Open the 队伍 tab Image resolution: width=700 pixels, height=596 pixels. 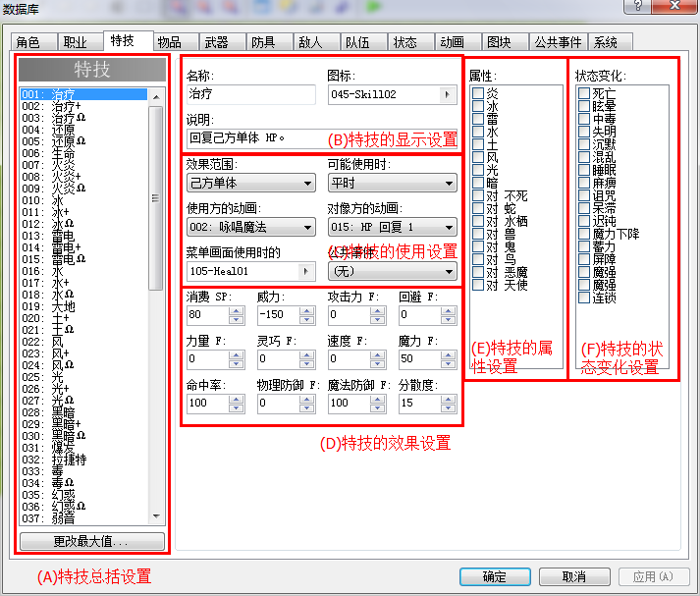364,42
